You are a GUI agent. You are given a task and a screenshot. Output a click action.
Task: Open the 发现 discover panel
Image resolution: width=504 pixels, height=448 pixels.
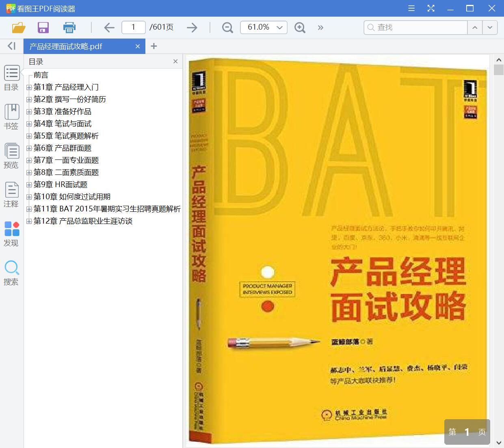[x=11, y=233]
